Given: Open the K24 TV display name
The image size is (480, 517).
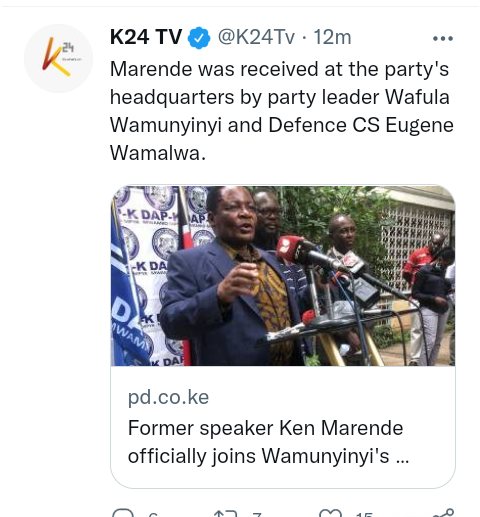Looking at the screenshot, I should pos(146,37).
